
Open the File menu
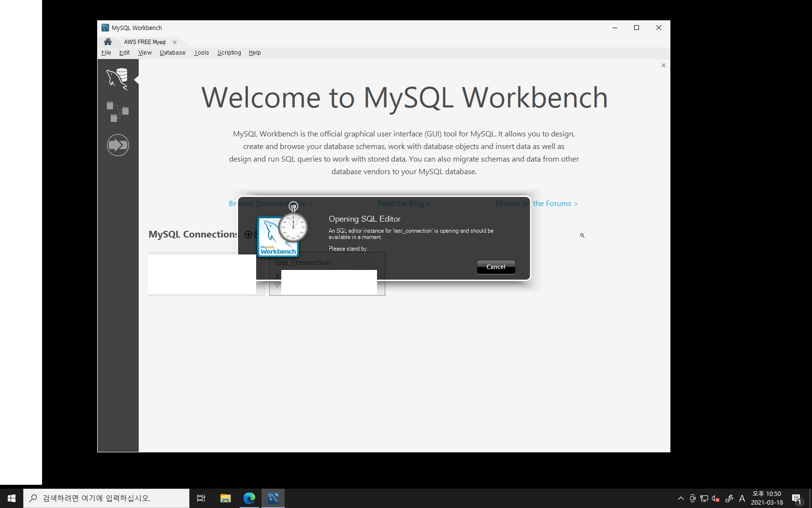click(x=106, y=53)
